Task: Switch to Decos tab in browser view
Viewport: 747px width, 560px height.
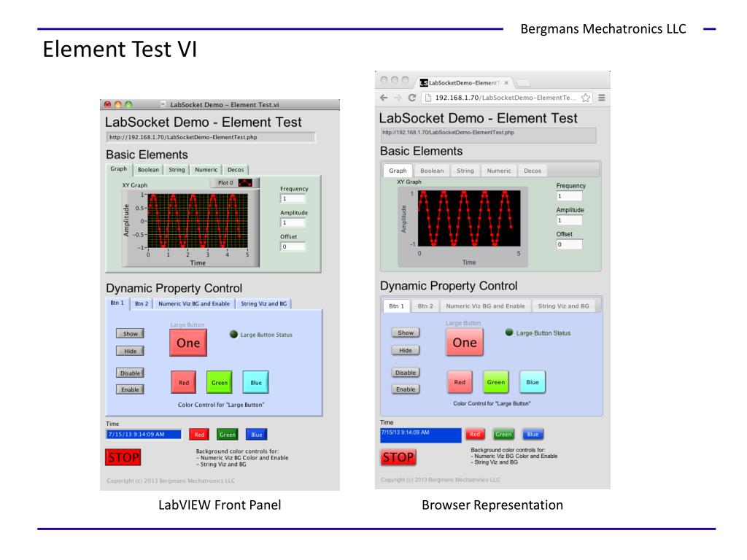Action: pyautogui.click(x=533, y=171)
